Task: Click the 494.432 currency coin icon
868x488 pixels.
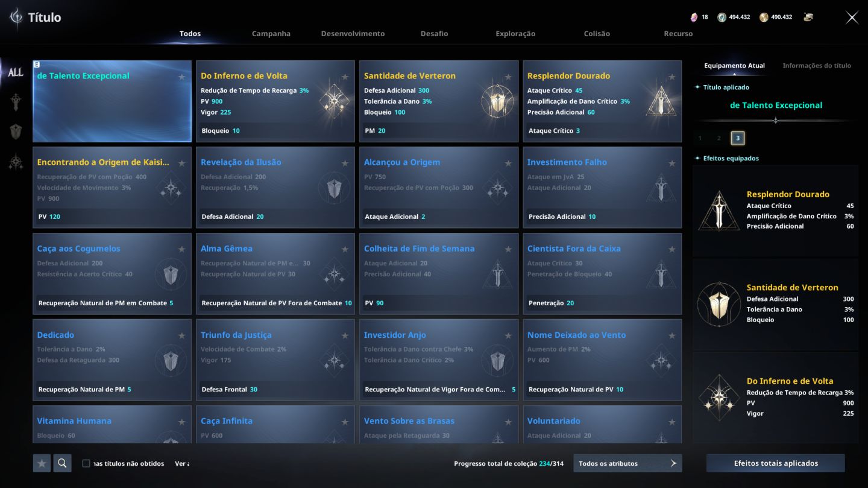Action: (x=722, y=17)
